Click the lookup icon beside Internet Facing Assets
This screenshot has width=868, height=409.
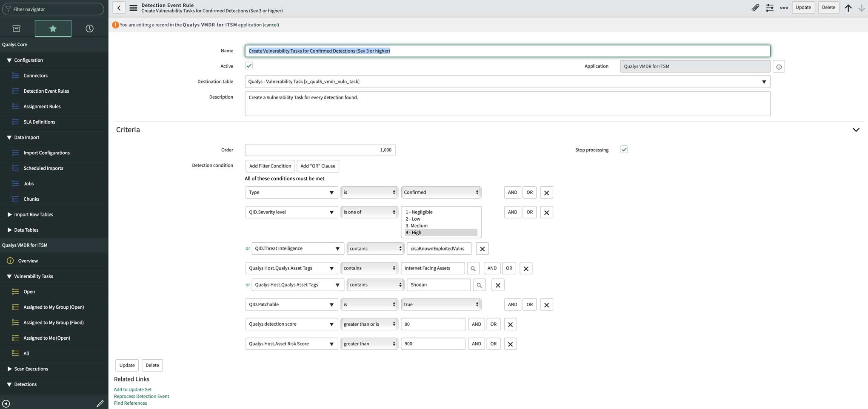pyautogui.click(x=473, y=268)
